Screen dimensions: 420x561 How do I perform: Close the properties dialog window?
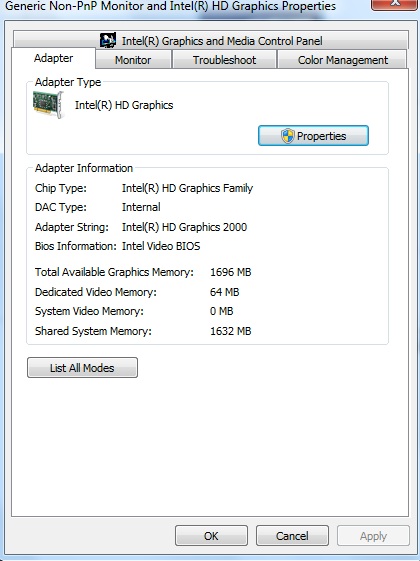395,4
